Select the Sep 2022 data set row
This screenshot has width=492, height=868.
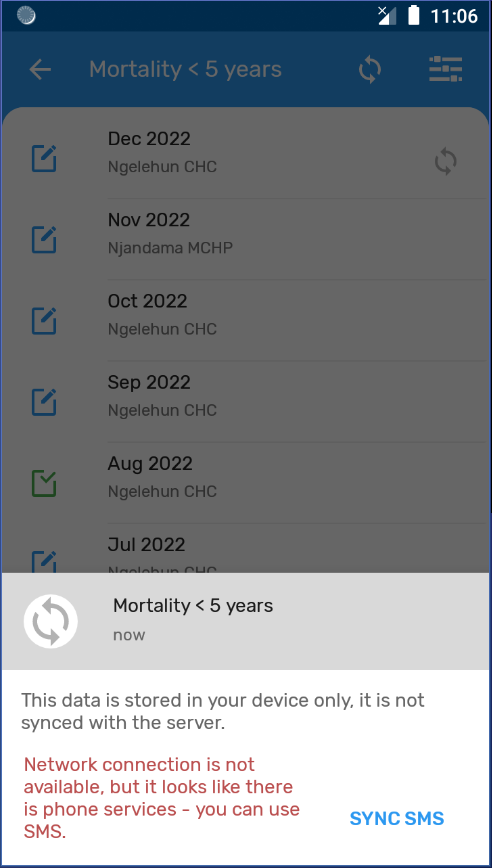(x=246, y=402)
